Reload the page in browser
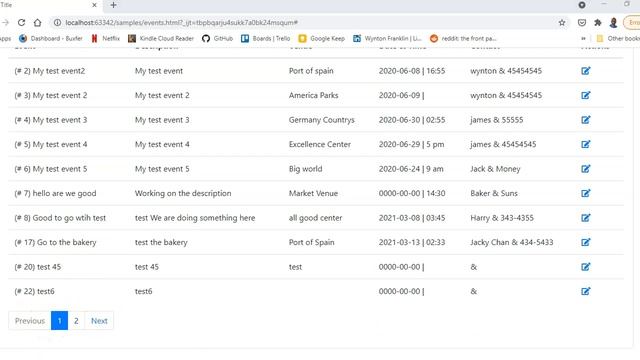Screen dimensions: 640x360 21,22
